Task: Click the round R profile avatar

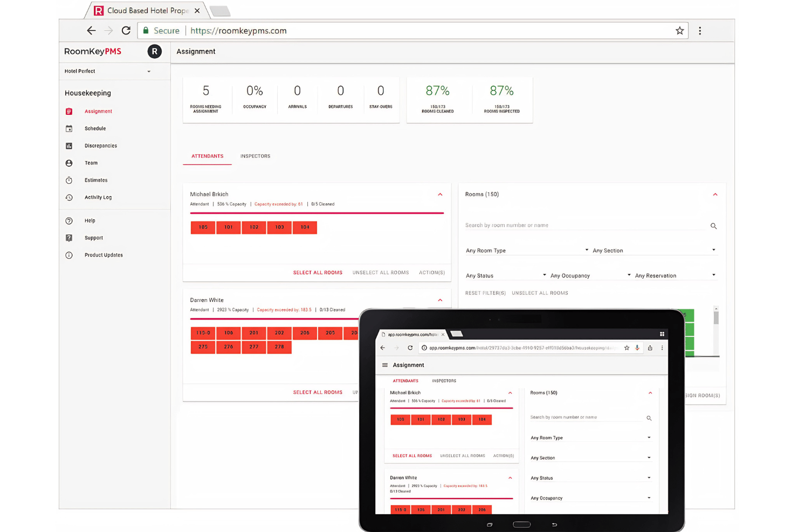Action: pos(155,52)
